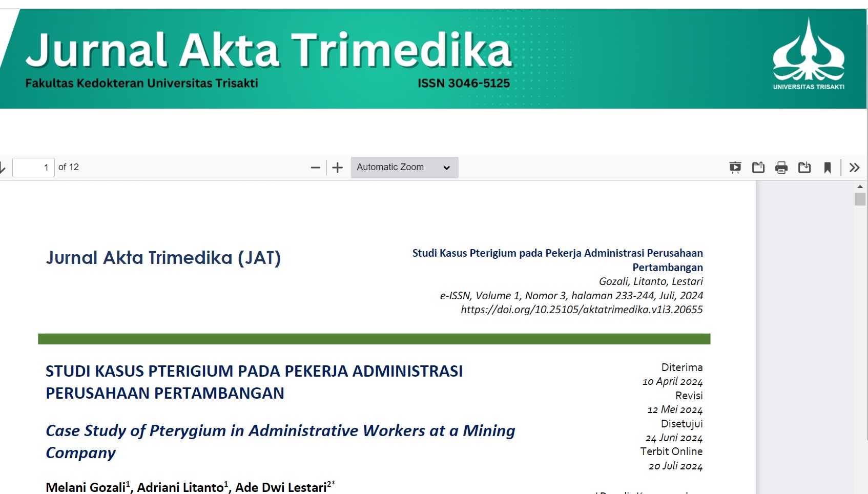The width and height of the screenshot is (868, 494).
Task: Click the next page arrow icon
Action: pyautogui.click(x=2, y=168)
